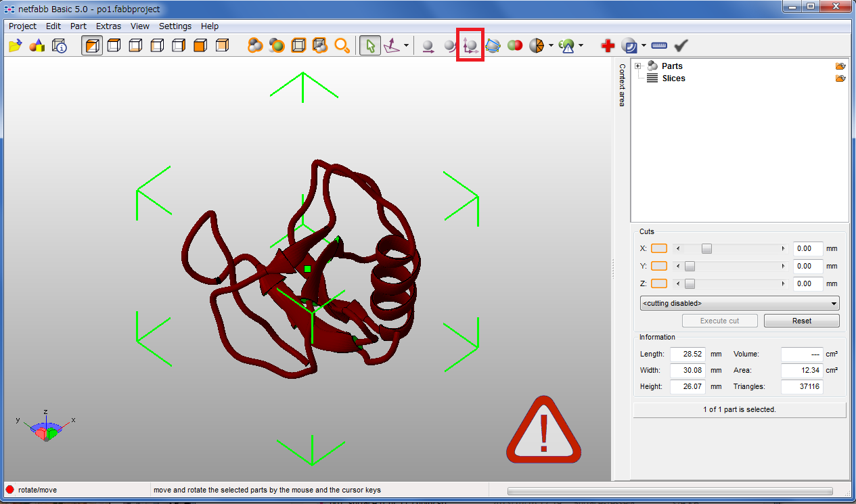
Task: Click the red-green boolean spheres icon
Action: click(515, 46)
